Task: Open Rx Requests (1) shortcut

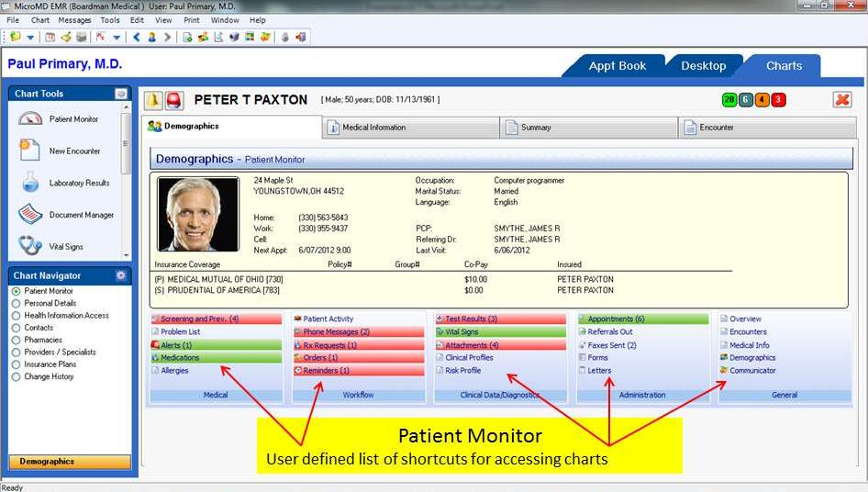Action: 359,344
